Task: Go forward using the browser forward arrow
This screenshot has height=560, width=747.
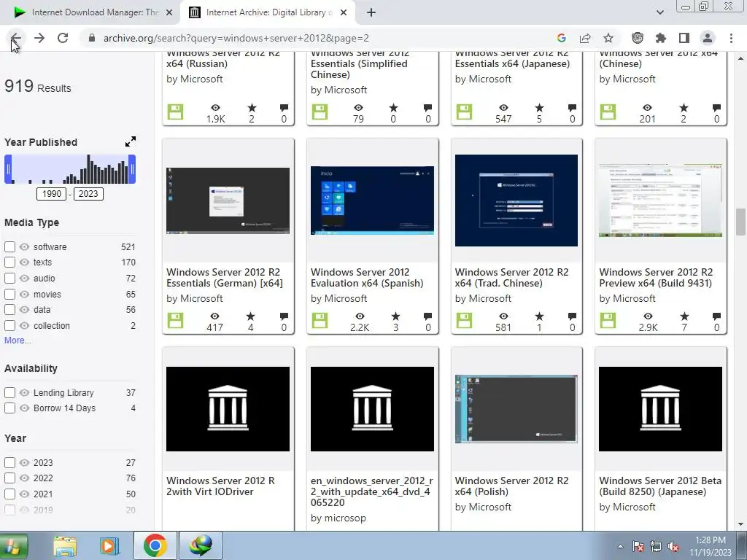Action: (39, 38)
